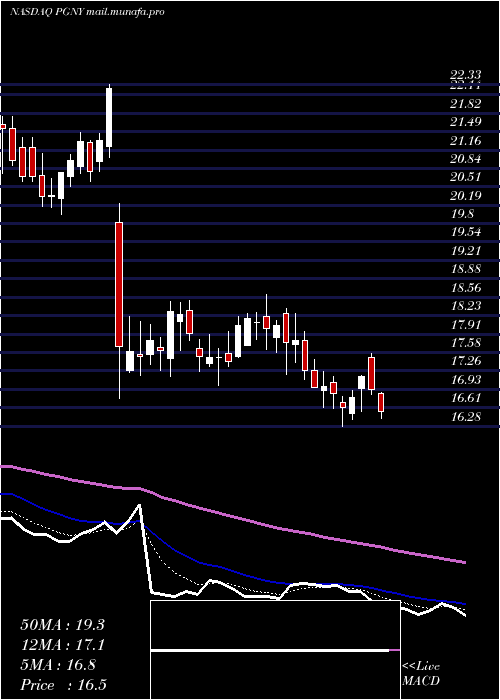Click the NASDAQ PGNY chart title
Image resolution: width=500 pixels, height=700 pixels.
point(87,12)
